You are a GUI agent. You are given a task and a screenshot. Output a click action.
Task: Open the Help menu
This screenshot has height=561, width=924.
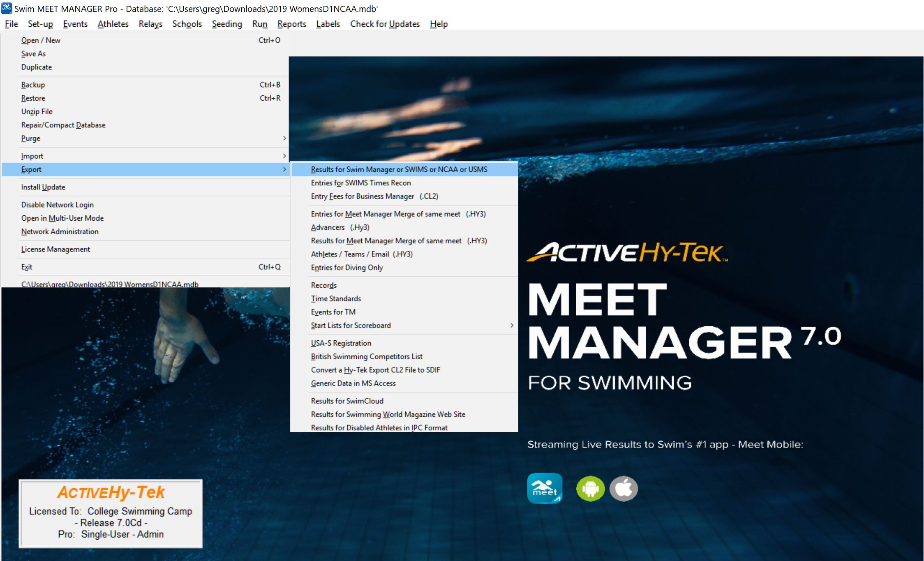point(439,24)
